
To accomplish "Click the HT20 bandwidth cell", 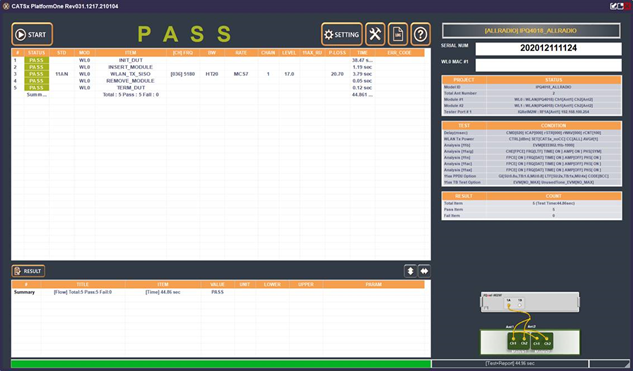I will tap(212, 74).
